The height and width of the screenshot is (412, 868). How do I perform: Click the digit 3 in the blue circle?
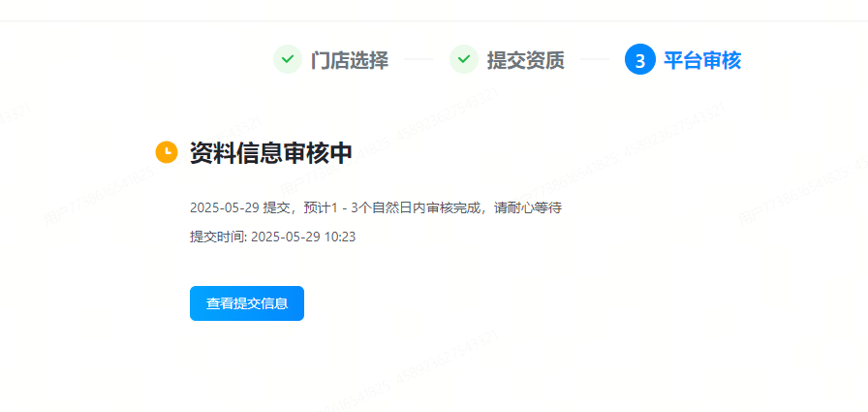point(640,60)
